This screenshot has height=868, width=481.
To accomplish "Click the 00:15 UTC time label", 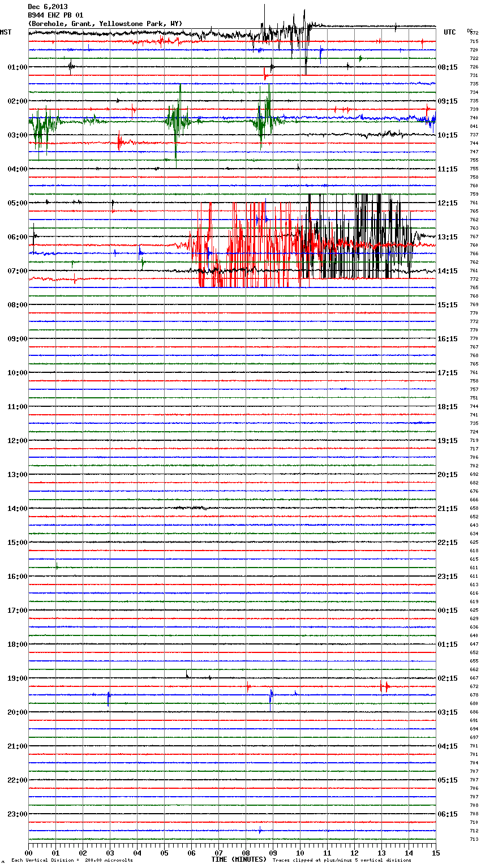I will [448, 611].
